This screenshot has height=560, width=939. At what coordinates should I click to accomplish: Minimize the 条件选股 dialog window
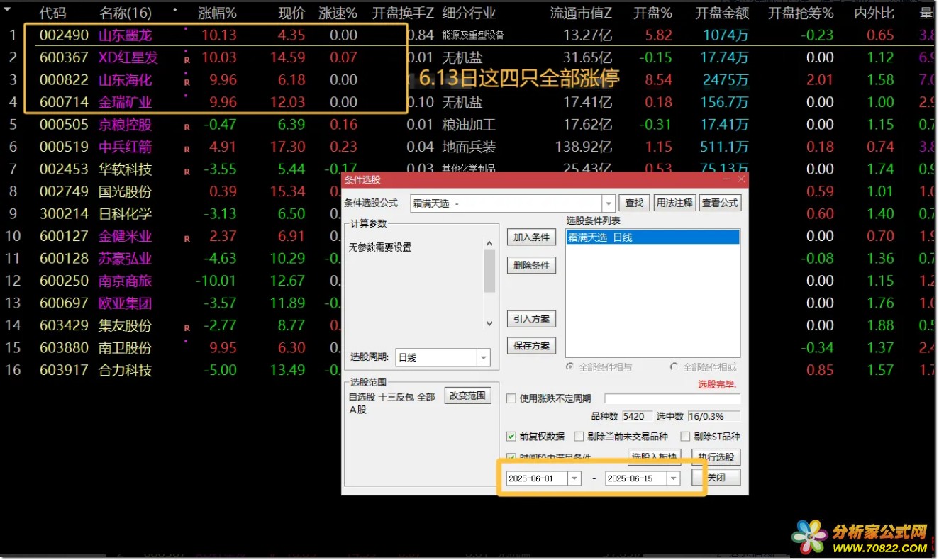728,179
